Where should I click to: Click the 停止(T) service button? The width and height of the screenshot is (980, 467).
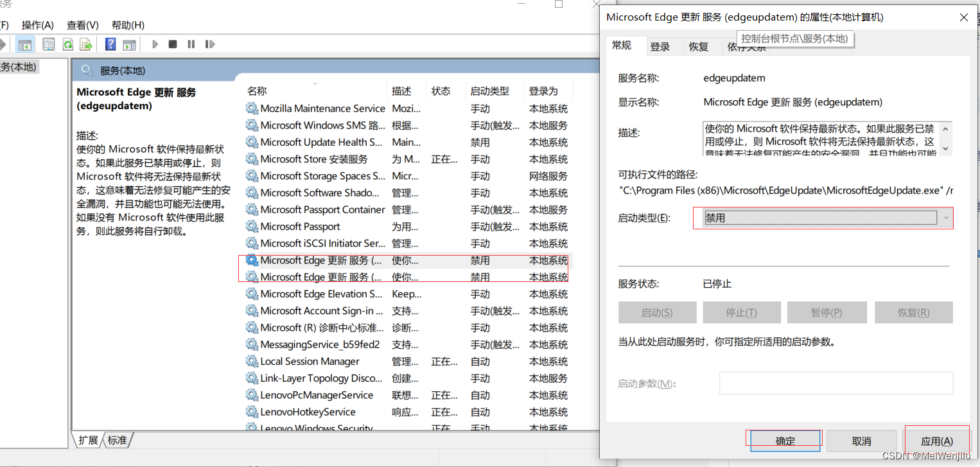741,313
